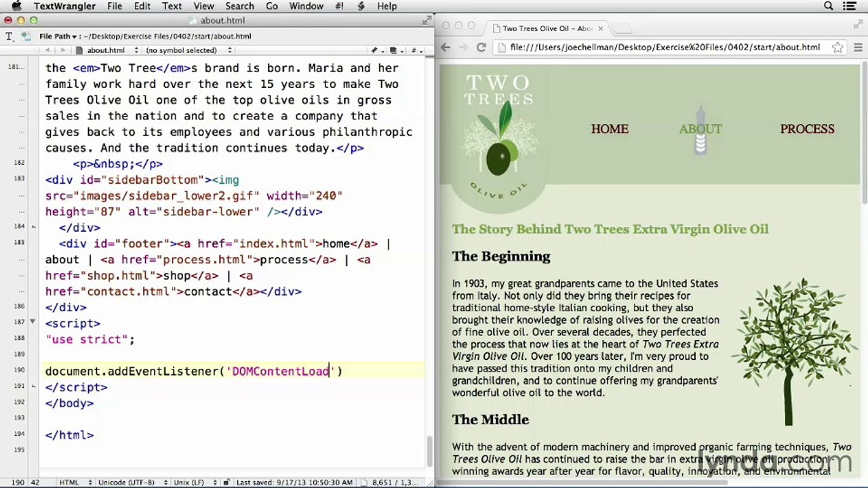Click the line number 190 in status bar
The image size is (868, 488).
click(17, 482)
